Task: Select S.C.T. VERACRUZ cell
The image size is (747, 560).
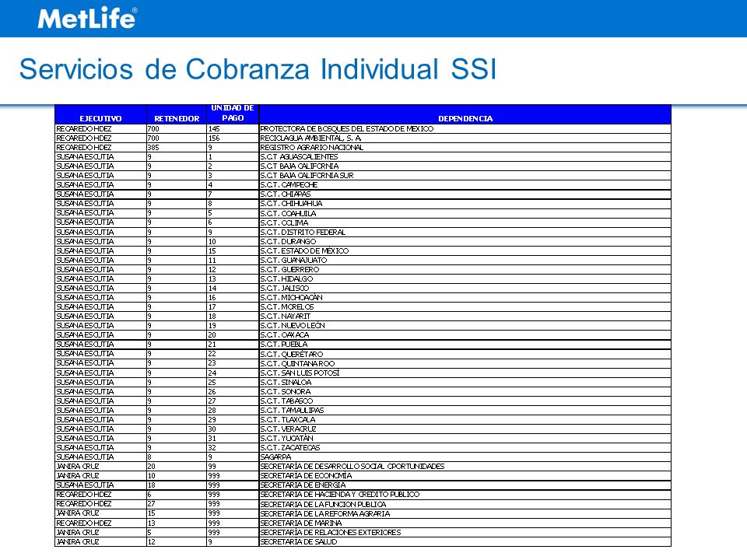Action: coord(465,429)
